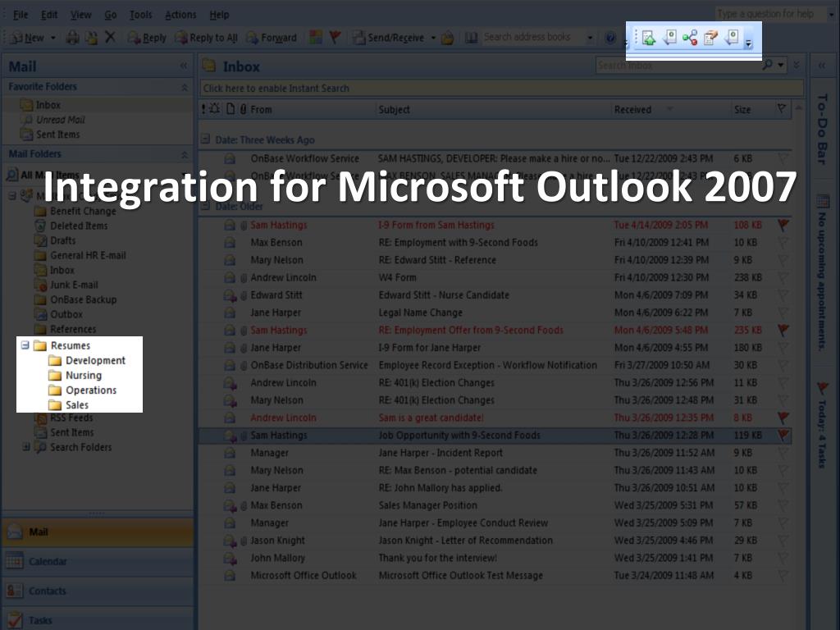Click the Type a question for help box
The height and width of the screenshot is (630, 840).
(769, 13)
